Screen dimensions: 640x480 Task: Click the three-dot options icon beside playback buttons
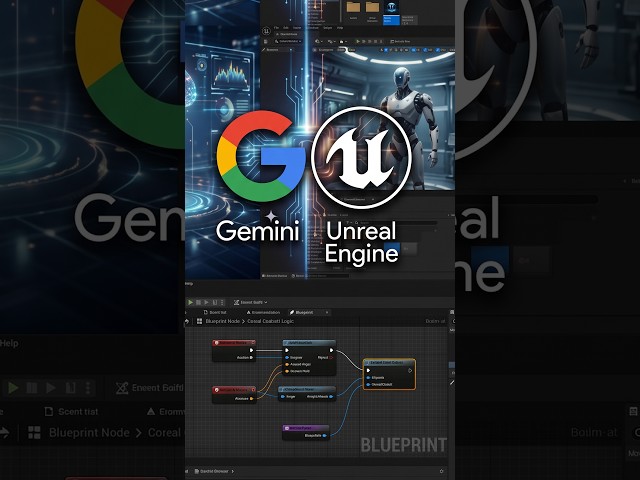[x=222, y=302]
